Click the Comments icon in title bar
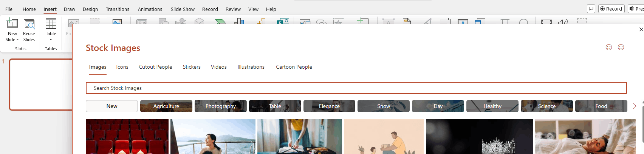This screenshot has height=154, width=644. point(591,9)
